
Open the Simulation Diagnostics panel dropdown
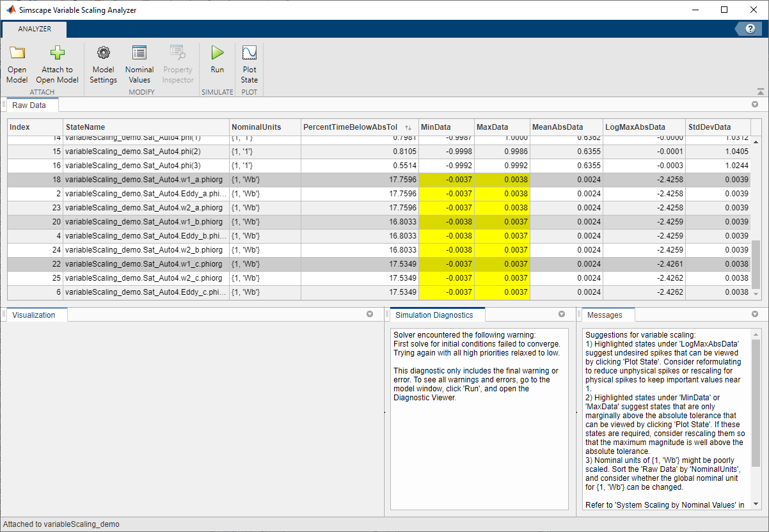tap(562, 315)
